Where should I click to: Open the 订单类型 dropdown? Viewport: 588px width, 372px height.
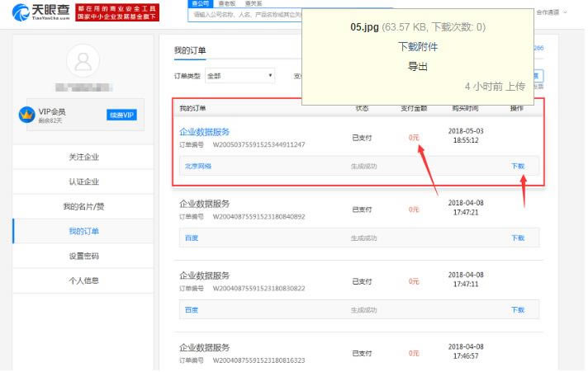click(x=239, y=76)
